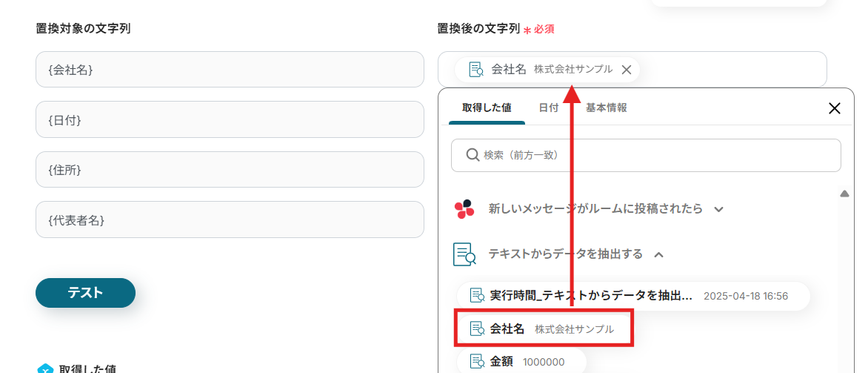Choose 会社名 株式会社サンプル from the list
The image size is (868, 373).
point(544,329)
